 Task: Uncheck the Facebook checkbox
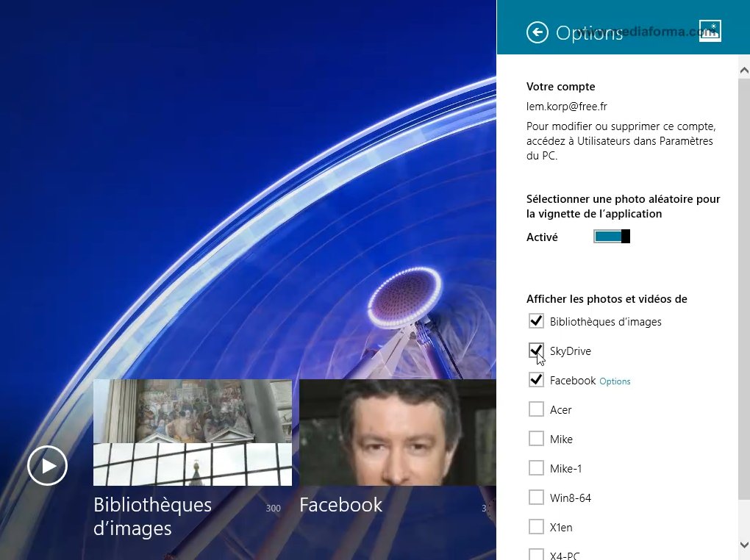pos(536,380)
